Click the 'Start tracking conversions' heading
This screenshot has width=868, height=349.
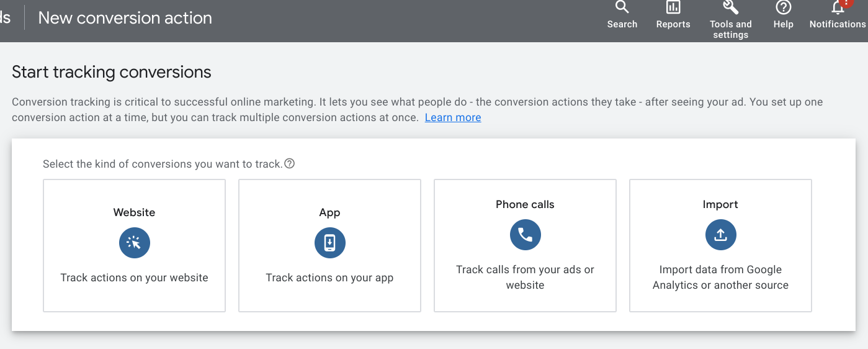112,72
